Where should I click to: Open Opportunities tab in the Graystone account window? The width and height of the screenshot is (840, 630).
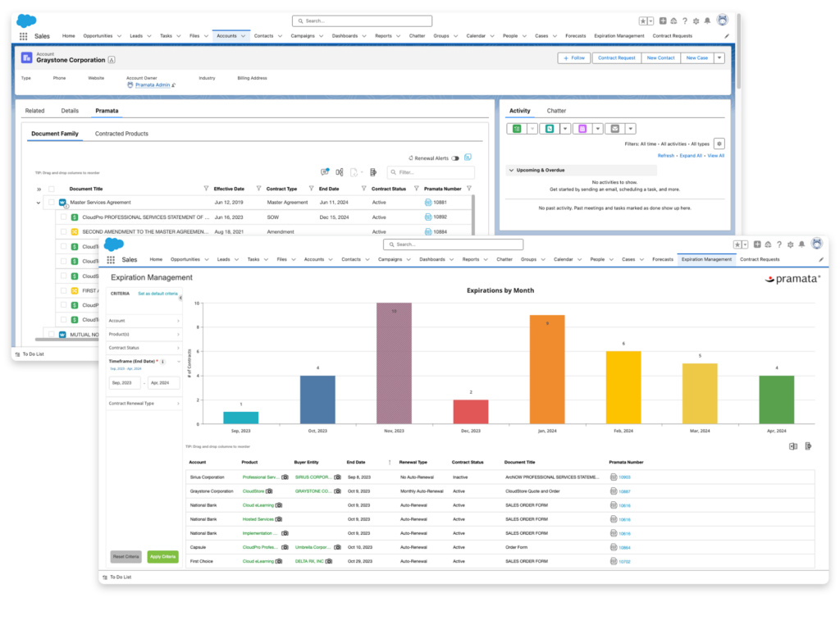(98, 36)
